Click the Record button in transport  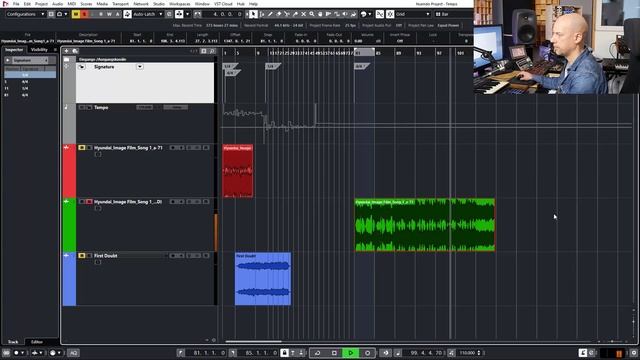(367, 353)
